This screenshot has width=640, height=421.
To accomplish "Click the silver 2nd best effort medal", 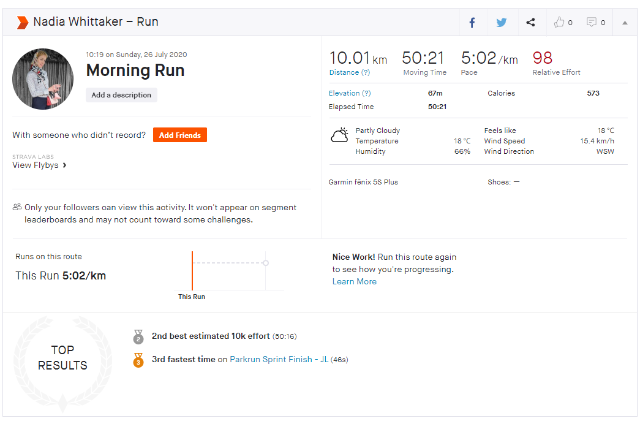I will (x=138, y=337).
